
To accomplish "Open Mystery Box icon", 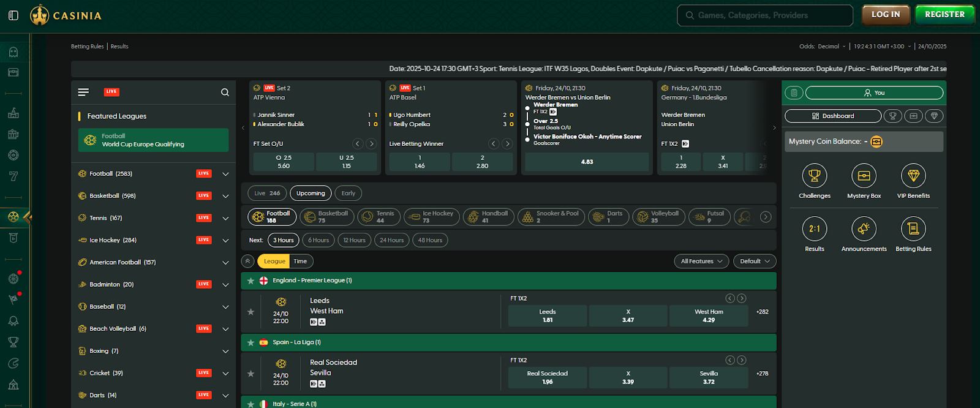I will pos(864,176).
